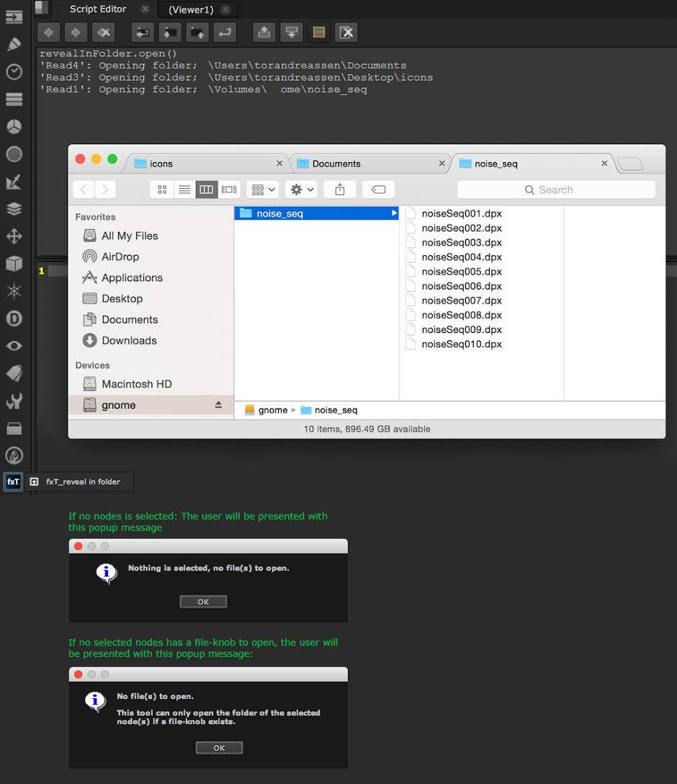The width and height of the screenshot is (677, 784).
Task: Open fxT toolbar menu icon
Action: point(13,481)
